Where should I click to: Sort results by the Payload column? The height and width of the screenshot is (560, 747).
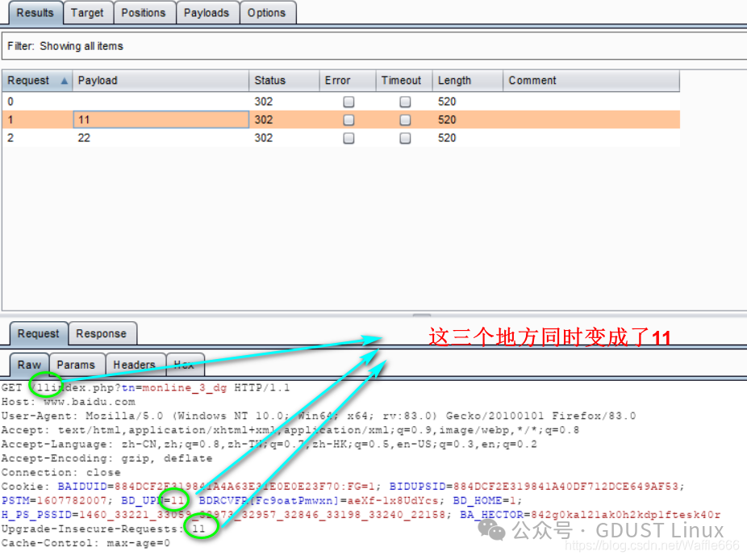97,81
